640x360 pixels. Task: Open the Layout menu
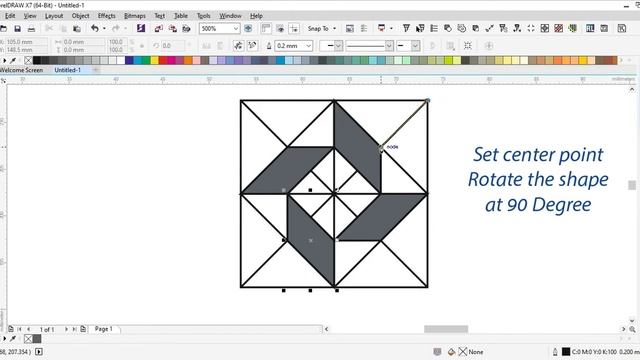[54, 16]
